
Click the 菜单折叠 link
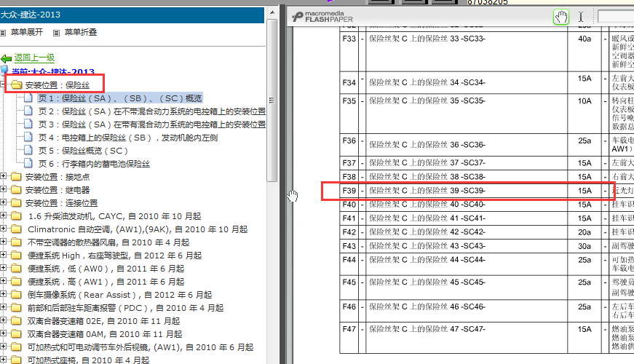[x=81, y=32]
